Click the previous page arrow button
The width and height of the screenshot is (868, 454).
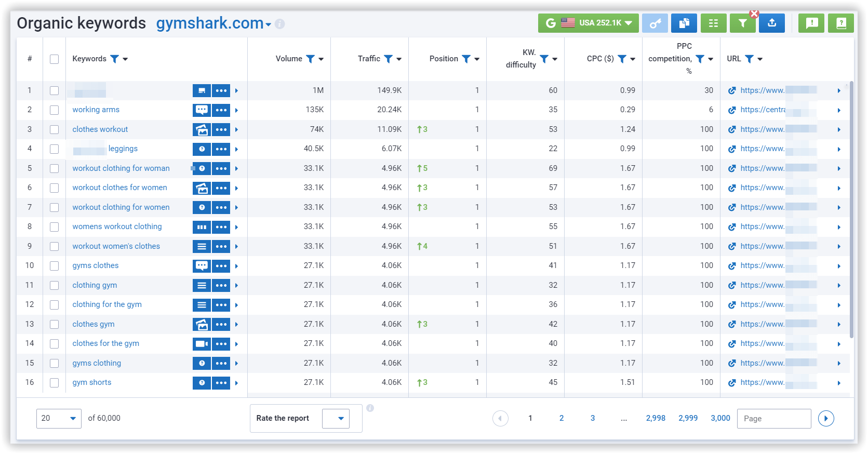point(500,418)
